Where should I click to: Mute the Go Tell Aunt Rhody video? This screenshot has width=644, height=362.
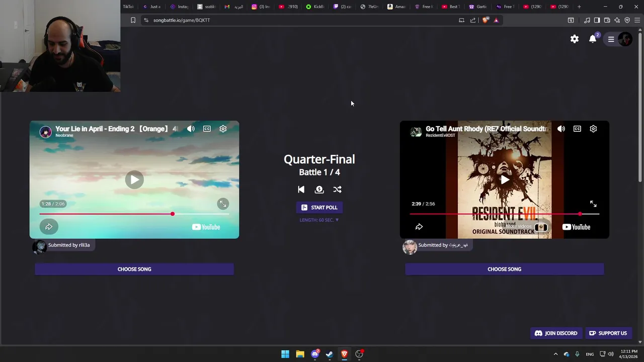tap(561, 129)
